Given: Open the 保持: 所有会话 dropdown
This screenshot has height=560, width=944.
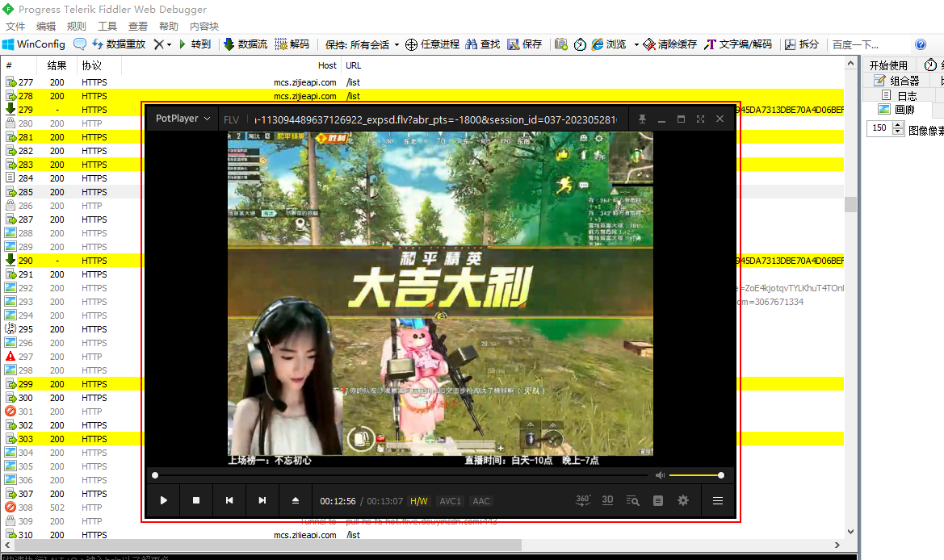Looking at the screenshot, I should 362,44.
